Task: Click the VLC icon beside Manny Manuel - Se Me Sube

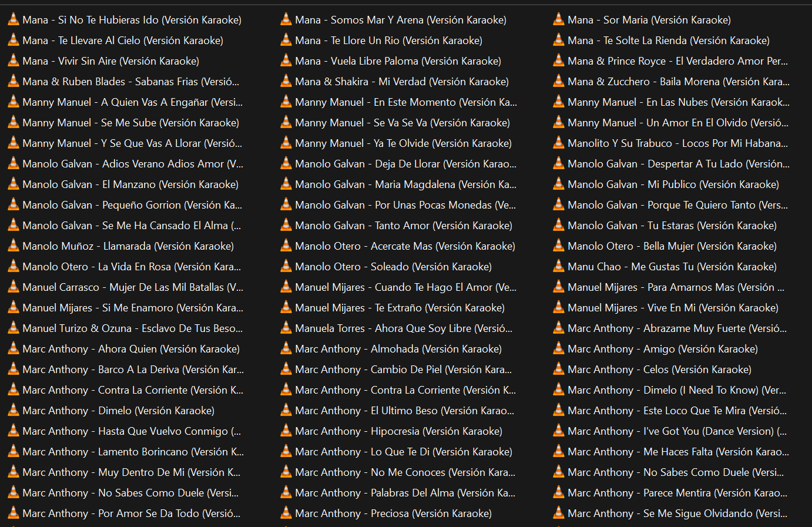Action: [13, 123]
